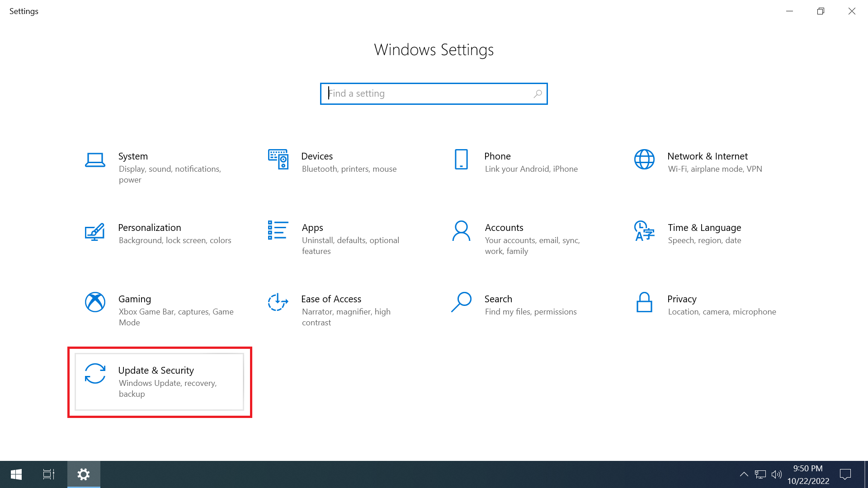Open Network & Internet settings title
The height and width of the screenshot is (488, 868).
708,156
